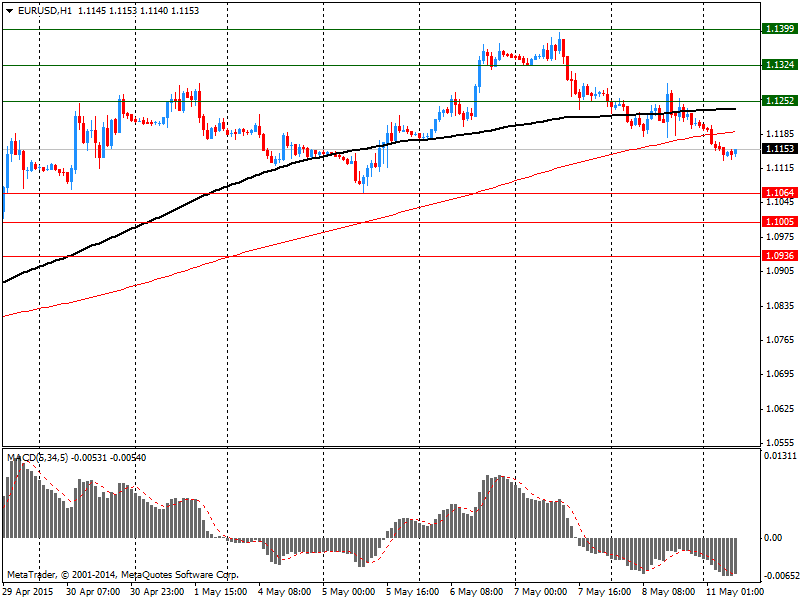Select the 1.0936 red support level label
The height and width of the screenshot is (600, 800).
pos(780,256)
